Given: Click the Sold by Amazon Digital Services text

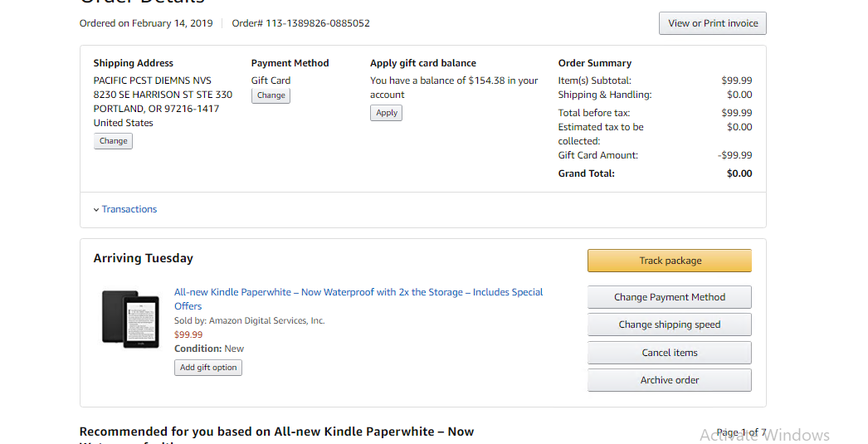Looking at the screenshot, I should click(x=249, y=320).
